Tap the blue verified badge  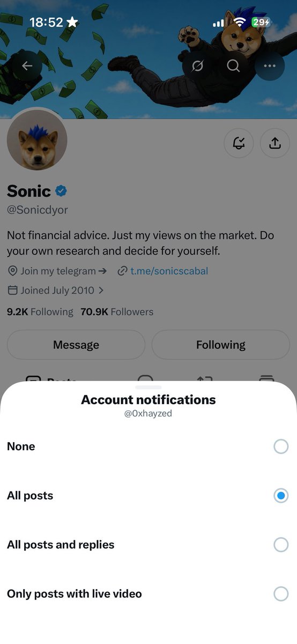tap(61, 191)
